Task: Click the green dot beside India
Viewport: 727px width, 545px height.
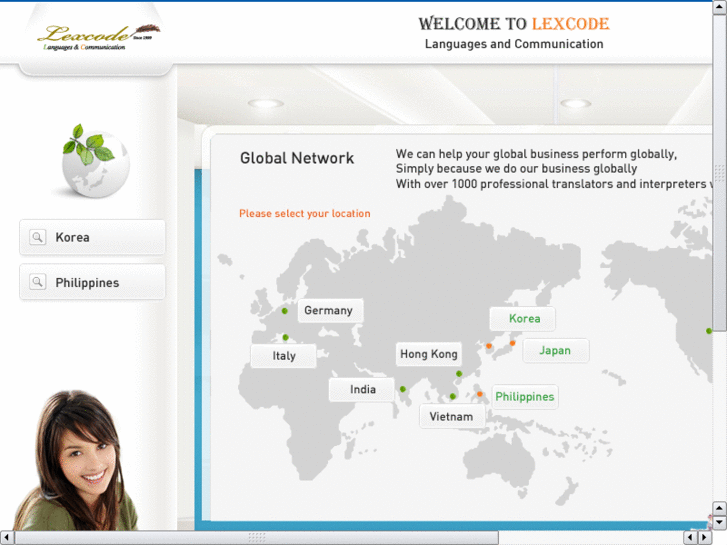Action: coord(403,389)
